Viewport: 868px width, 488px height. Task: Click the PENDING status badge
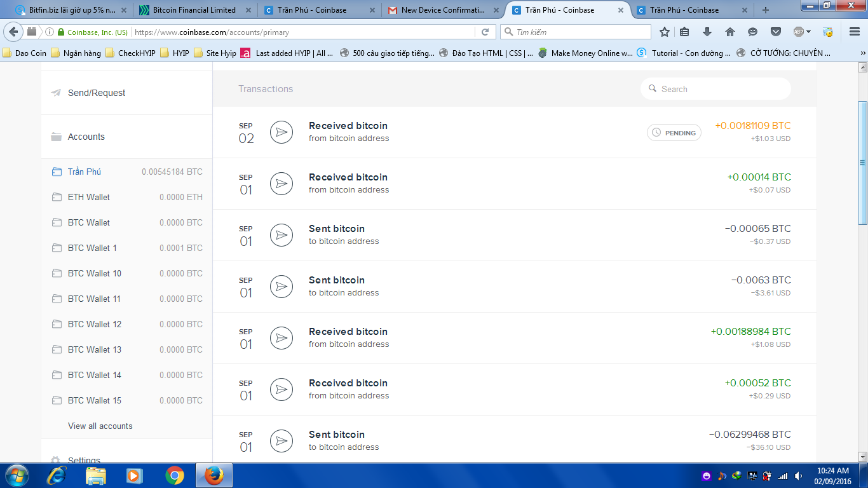[674, 133]
